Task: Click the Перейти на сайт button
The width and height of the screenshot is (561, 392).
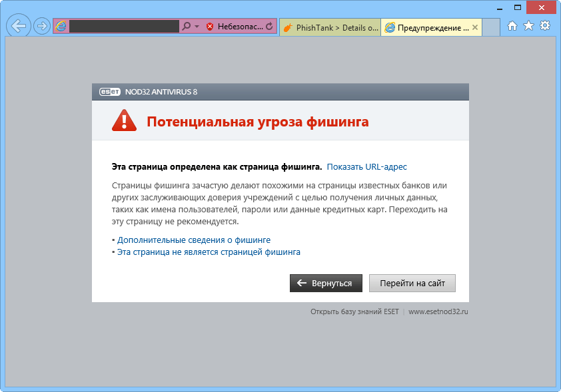Action: [412, 283]
